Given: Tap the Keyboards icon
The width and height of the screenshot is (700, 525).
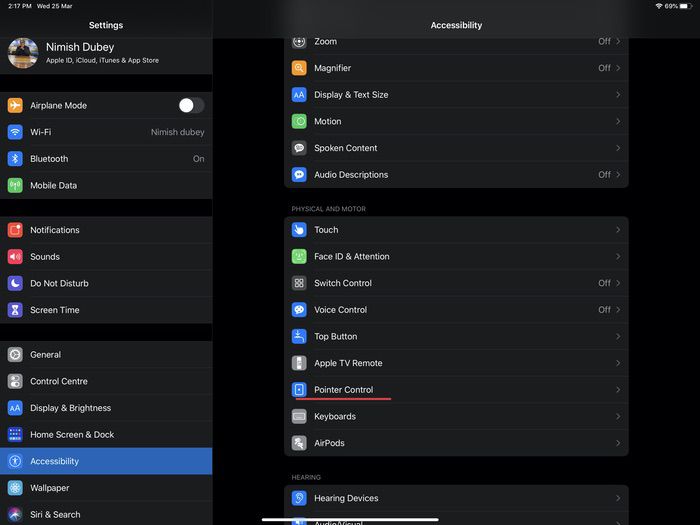Looking at the screenshot, I should coord(299,417).
